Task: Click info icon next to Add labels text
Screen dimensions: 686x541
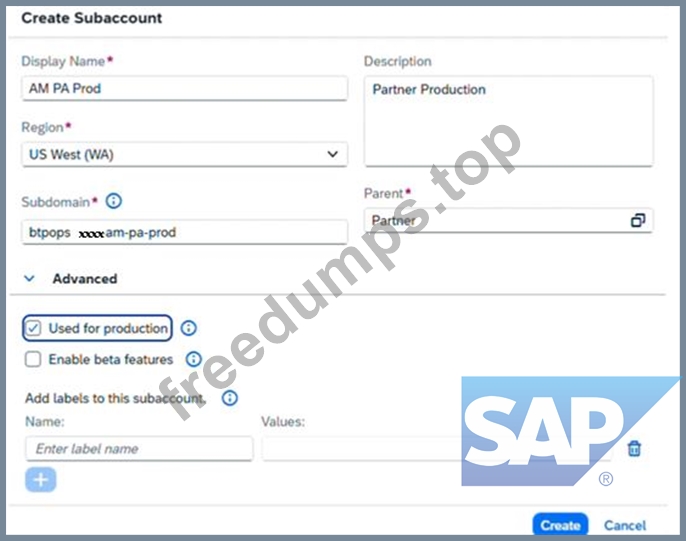Action: point(230,398)
